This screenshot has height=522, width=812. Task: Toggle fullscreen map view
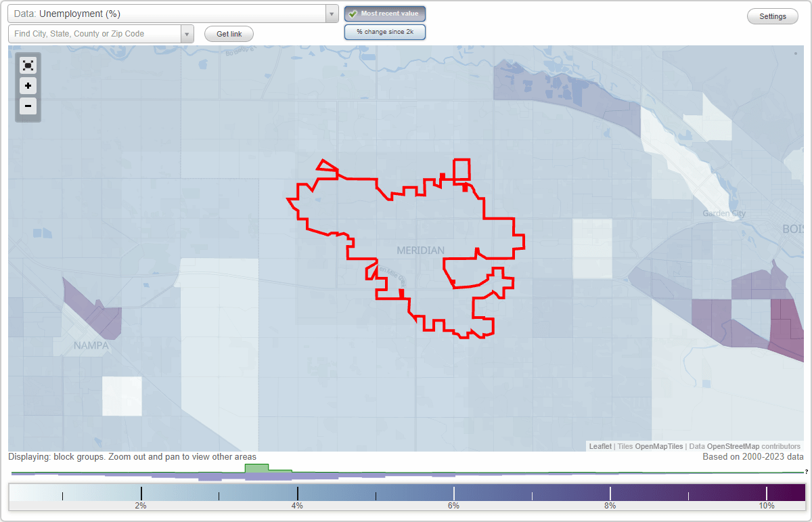click(x=28, y=66)
